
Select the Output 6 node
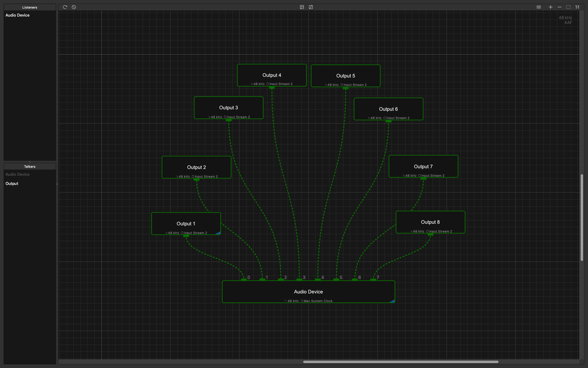pos(388,109)
